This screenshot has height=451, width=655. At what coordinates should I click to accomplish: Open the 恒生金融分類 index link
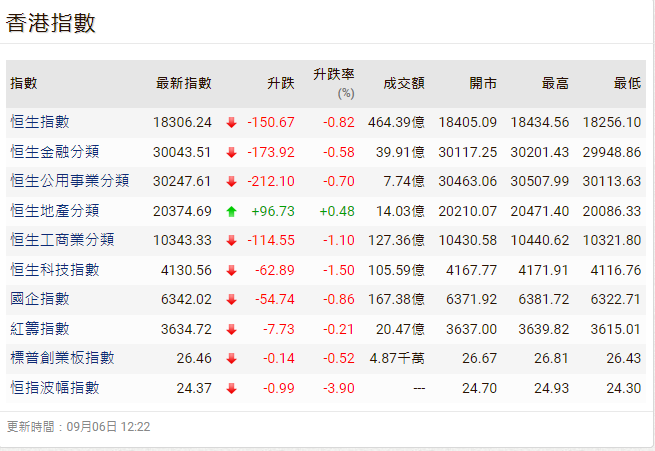(x=55, y=152)
